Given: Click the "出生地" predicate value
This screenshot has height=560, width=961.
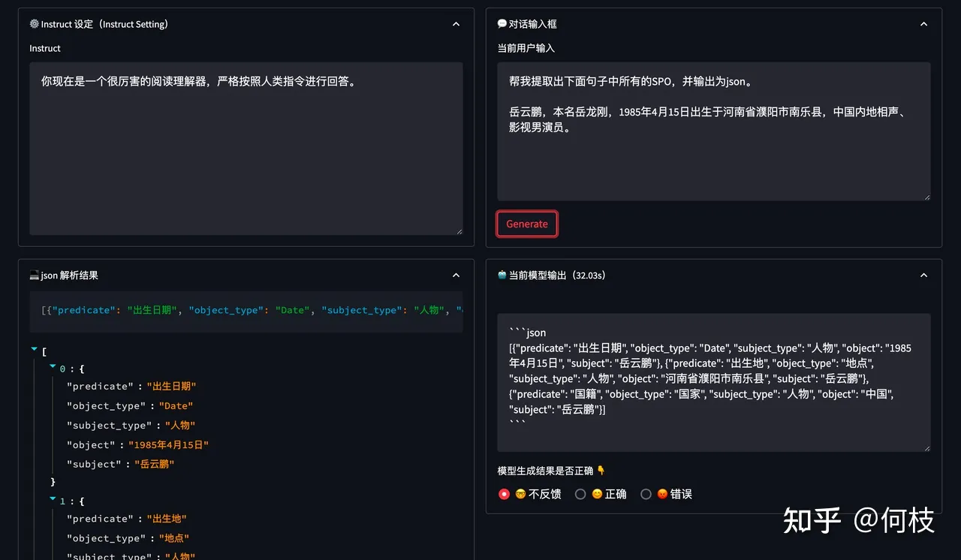Looking at the screenshot, I should (167, 519).
